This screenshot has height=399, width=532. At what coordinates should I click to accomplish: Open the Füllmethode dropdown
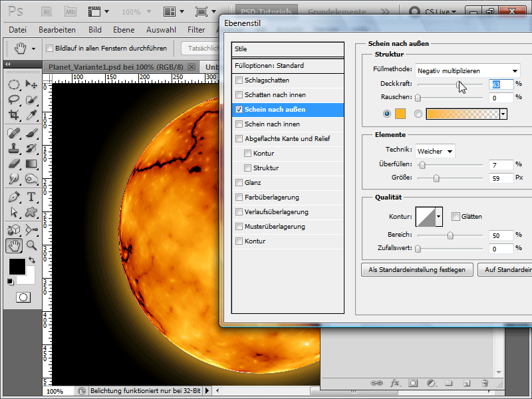coord(467,71)
